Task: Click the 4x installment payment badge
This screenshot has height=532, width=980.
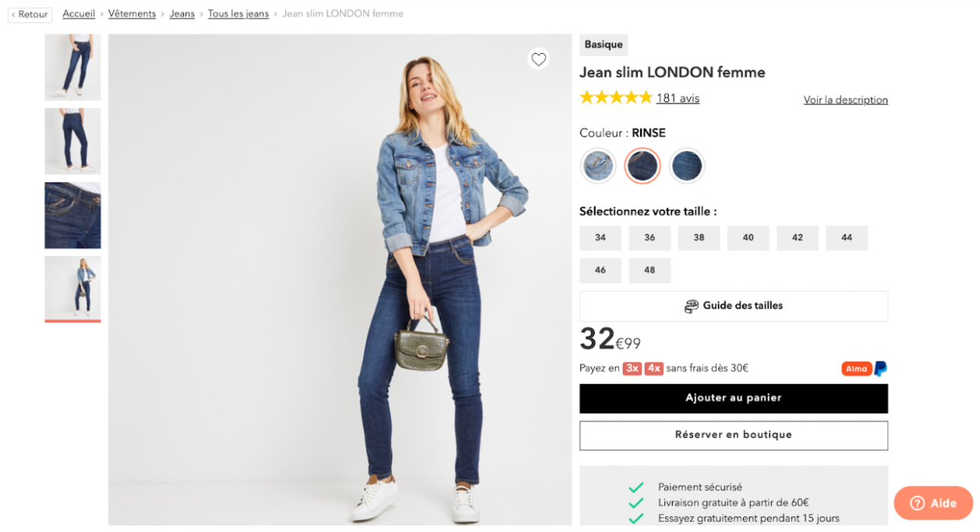Action: [x=654, y=368]
